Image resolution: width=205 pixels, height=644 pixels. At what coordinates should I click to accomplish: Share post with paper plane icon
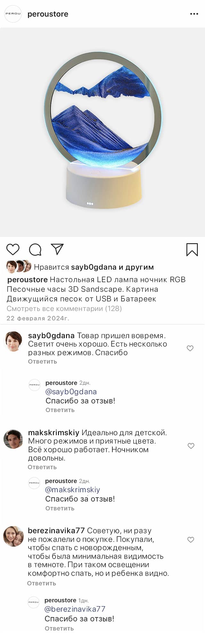pyautogui.click(x=57, y=249)
